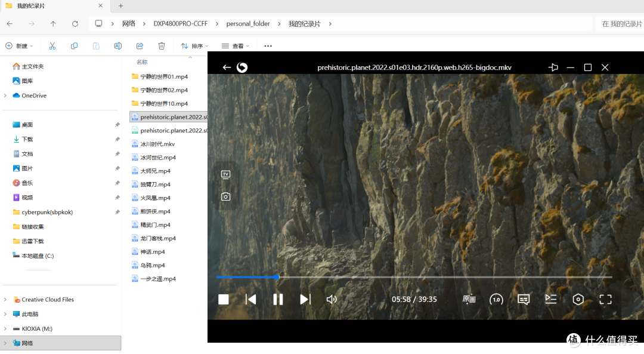Select the file 一步之遥.mp4
This screenshot has height=354, width=644.
pos(154,279)
